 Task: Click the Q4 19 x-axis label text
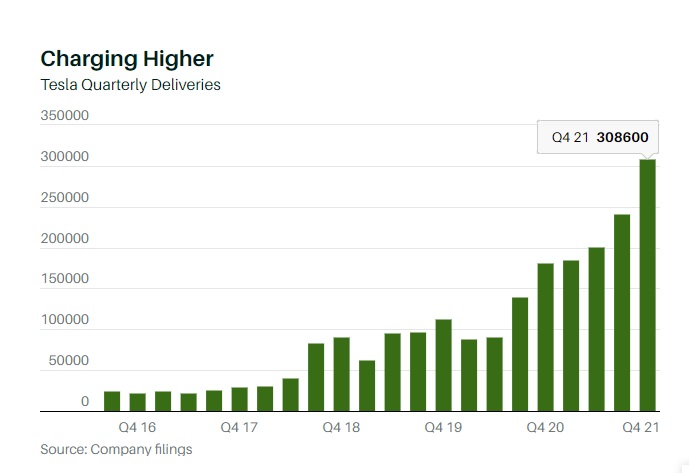click(443, 427)
